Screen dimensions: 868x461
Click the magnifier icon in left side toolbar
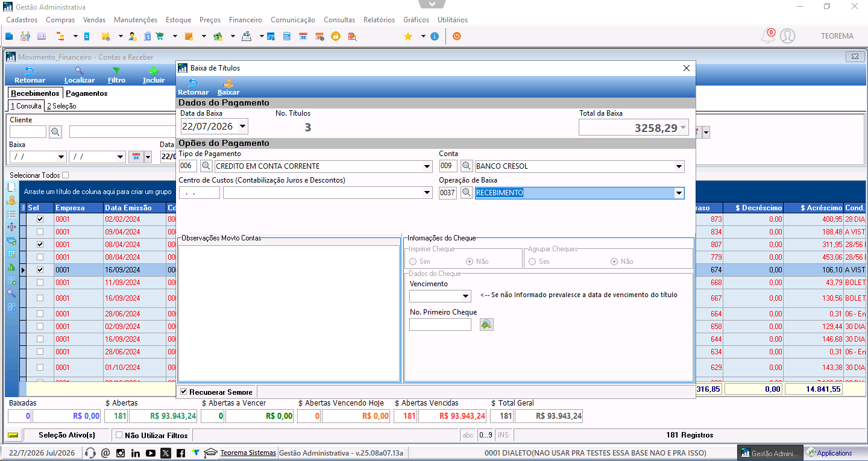click(11, 293)
